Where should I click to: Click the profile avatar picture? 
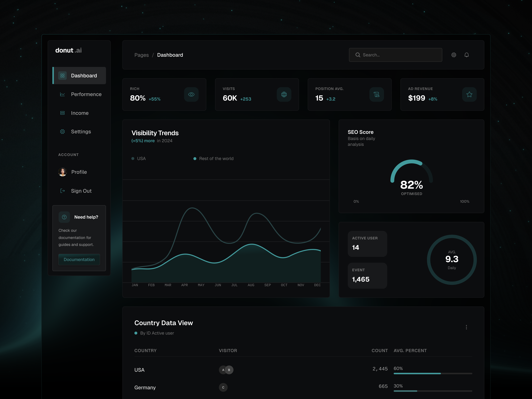click(62, 172)
